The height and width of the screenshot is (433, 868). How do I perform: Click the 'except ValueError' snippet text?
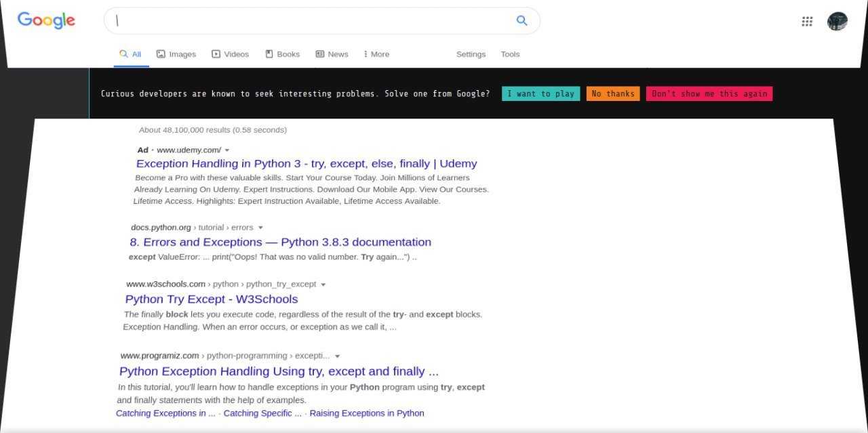(x=273, y=257)
